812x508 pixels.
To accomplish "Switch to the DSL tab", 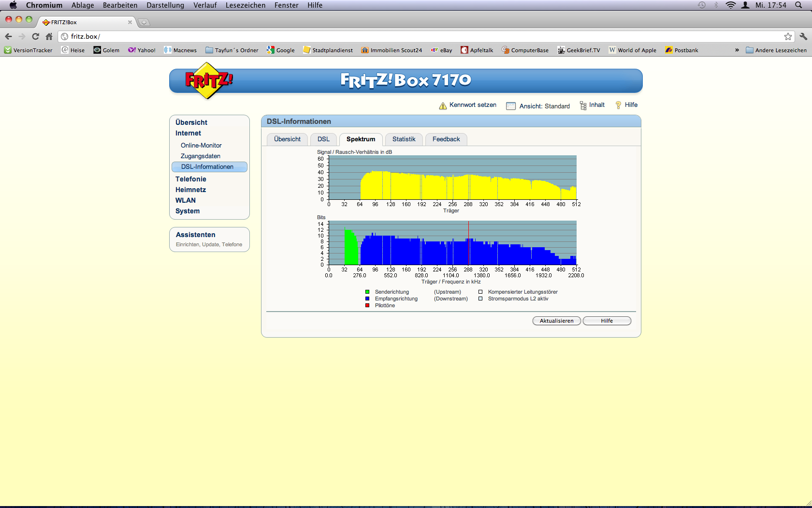I will click(x=323, y=139).
